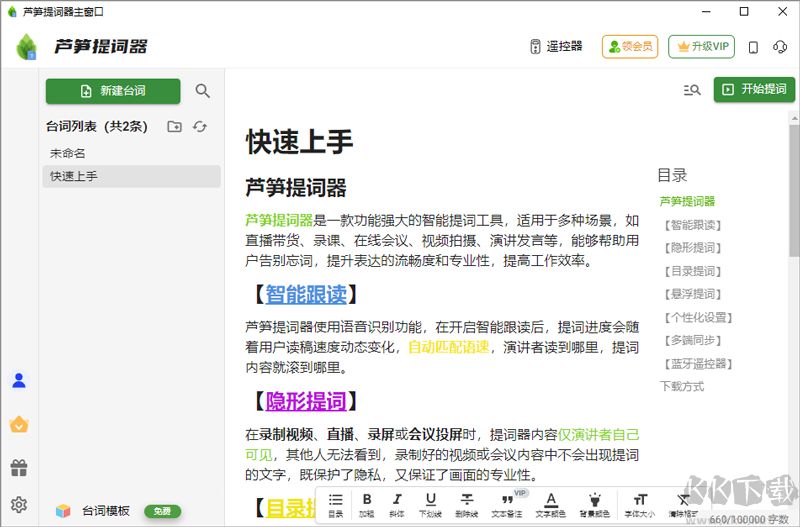Image resolution: width=800 pixels, height=527 pixels.
Task: Click the 隐形提词 heading link in document
Action: (306, 401)
